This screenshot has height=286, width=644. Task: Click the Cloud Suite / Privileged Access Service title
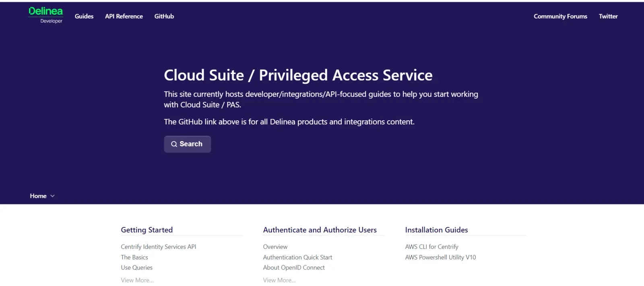tap(298, 75)
